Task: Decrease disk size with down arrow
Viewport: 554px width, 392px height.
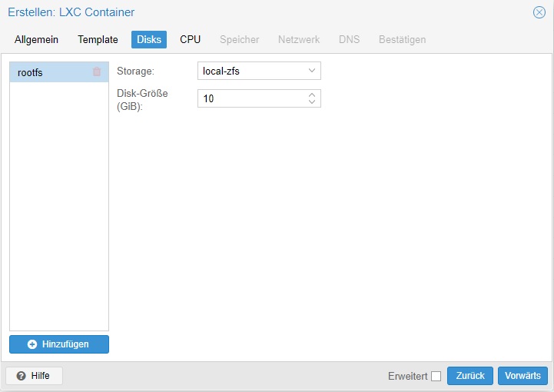Action: coord(312,101)
